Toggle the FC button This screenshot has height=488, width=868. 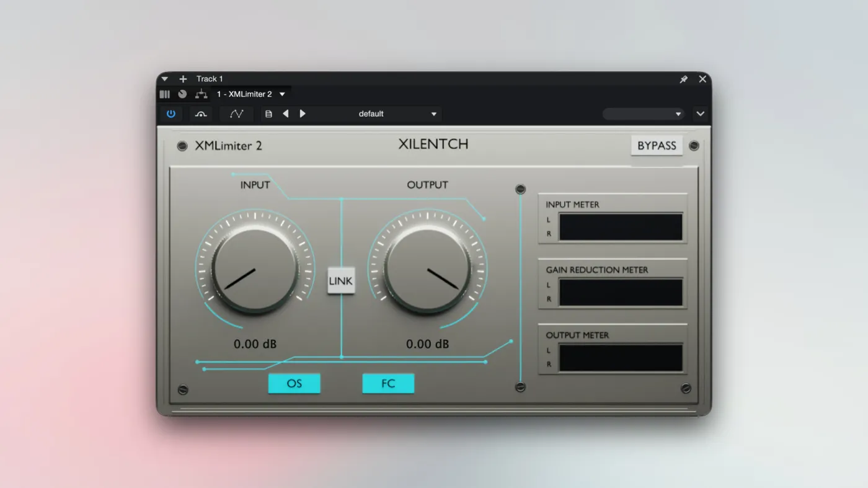388,384
